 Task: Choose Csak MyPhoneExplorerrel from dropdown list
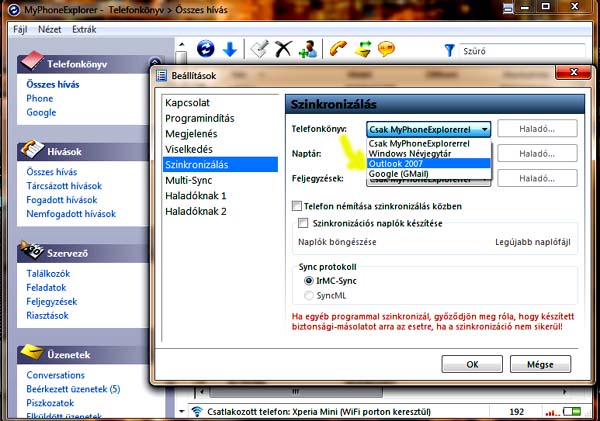click(429, 144)
